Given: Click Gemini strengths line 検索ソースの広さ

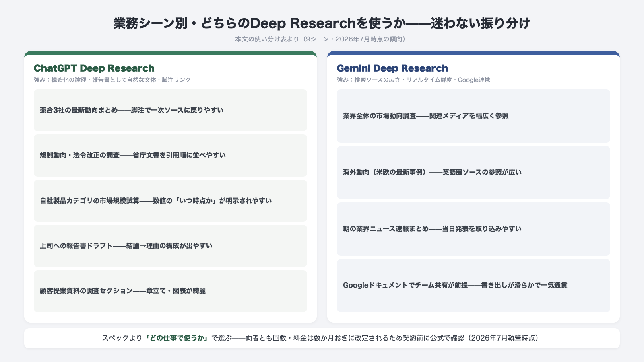Looking at the screenshot, I should 413,80.
